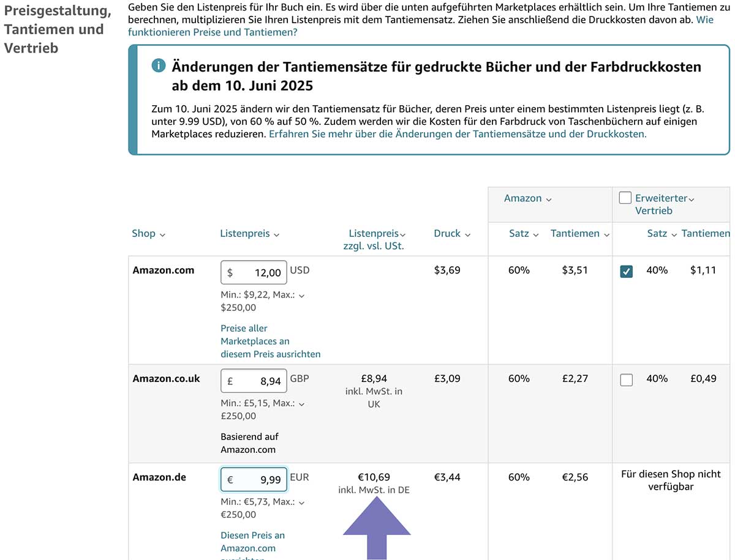The width and height of the screenshot is (735, 560).
Task: Tick the Erweiterter Vertrieb header checkbox
Action: [625, 198]
